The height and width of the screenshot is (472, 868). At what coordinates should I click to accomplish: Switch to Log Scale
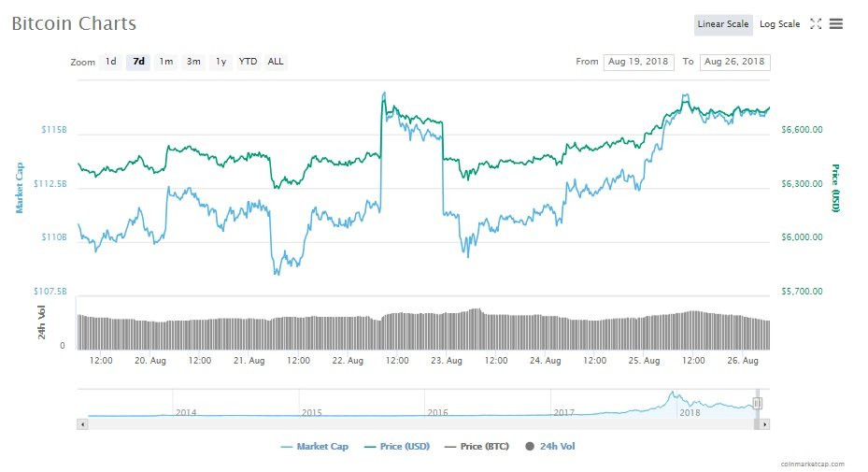[779, 24]
